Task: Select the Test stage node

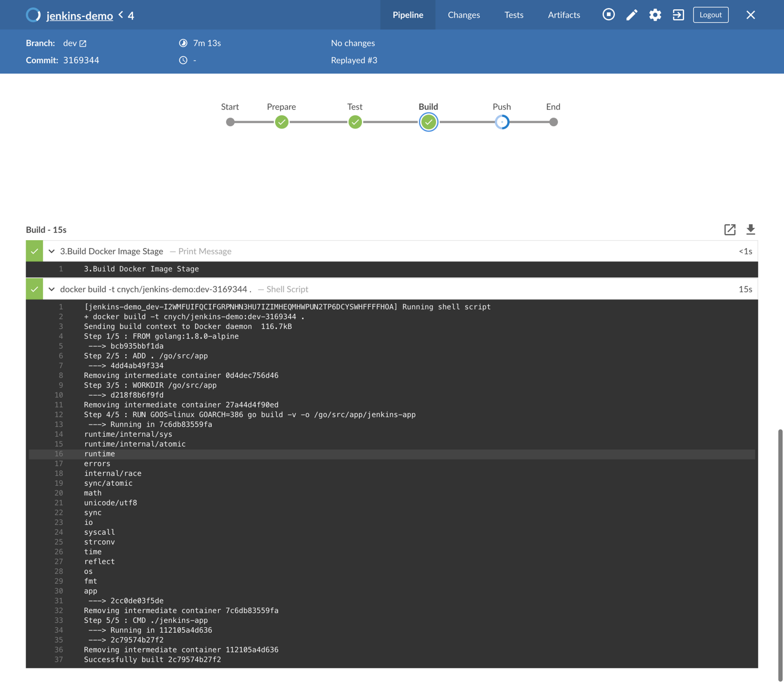Action: (x=355, y=122)
